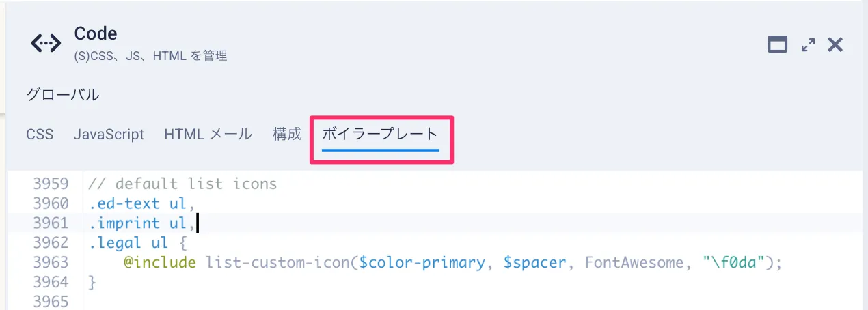Go to the 構成 tab
868x310 pixels.
coord(287,134)
